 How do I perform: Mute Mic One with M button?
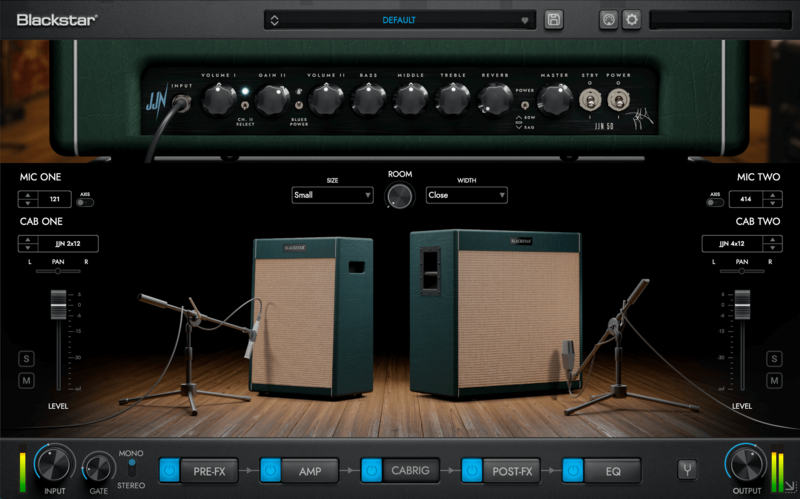27,381
